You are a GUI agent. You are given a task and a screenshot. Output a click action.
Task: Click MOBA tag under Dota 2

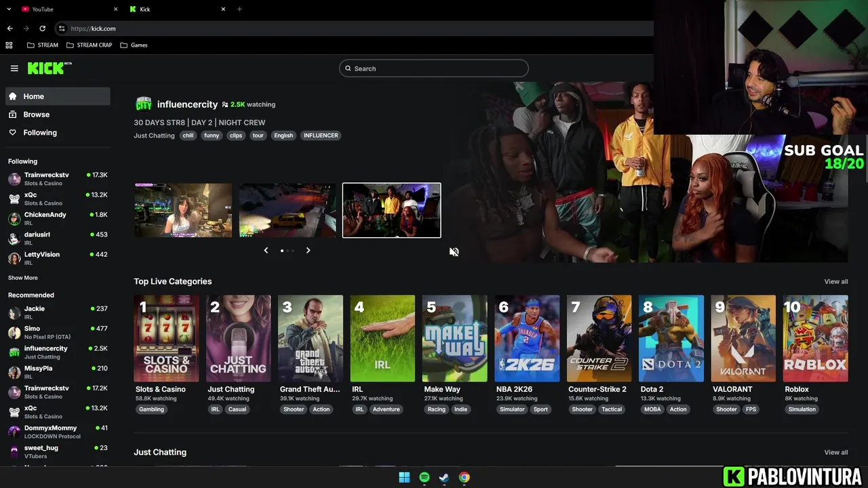(652, 409)
